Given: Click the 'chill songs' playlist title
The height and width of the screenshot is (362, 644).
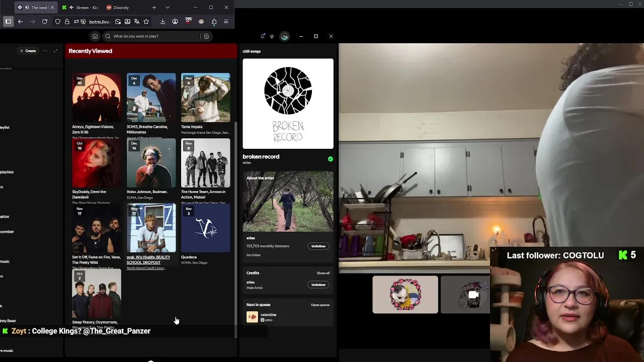Looking at the screenshot, I should pyautogui.click(x=252, y=51).
